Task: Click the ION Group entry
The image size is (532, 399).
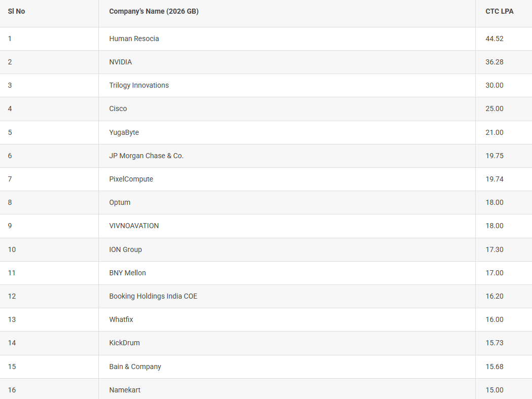Action: (125, 249)
